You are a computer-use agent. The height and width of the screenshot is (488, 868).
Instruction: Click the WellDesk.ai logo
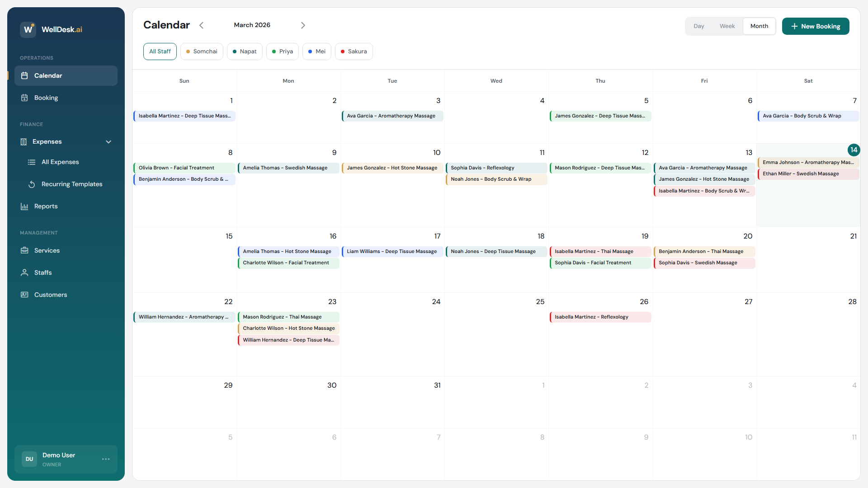tap(51, 29)
